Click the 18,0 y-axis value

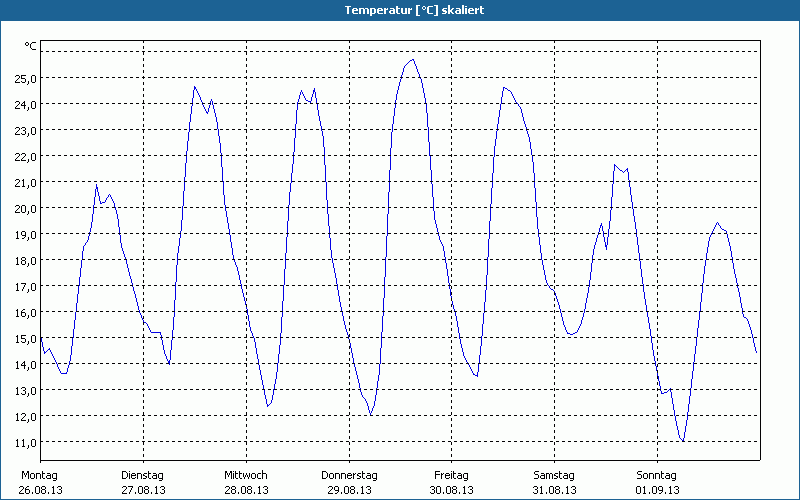(25, 260)
